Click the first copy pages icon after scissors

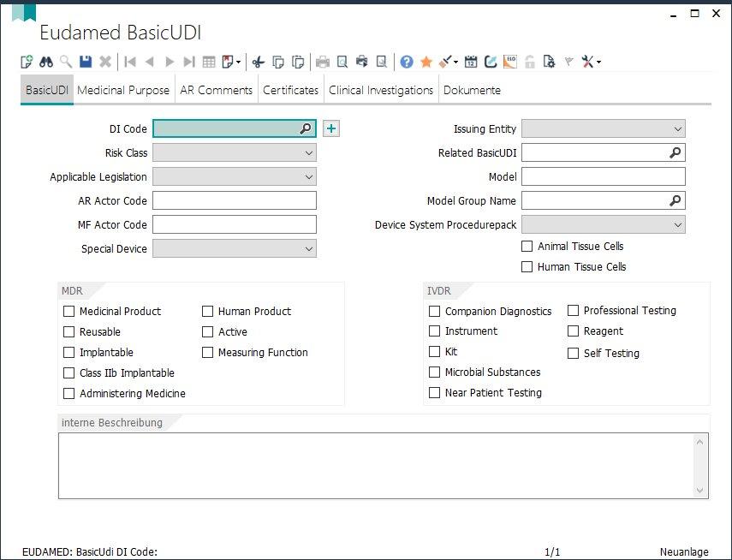click(278, 62)
